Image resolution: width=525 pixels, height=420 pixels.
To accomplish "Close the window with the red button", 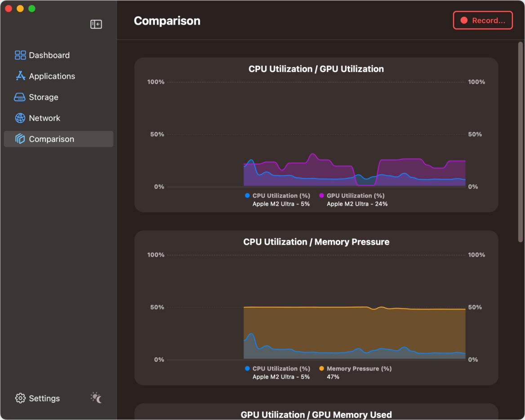I will pyautogui.click(x=9, y=9).
